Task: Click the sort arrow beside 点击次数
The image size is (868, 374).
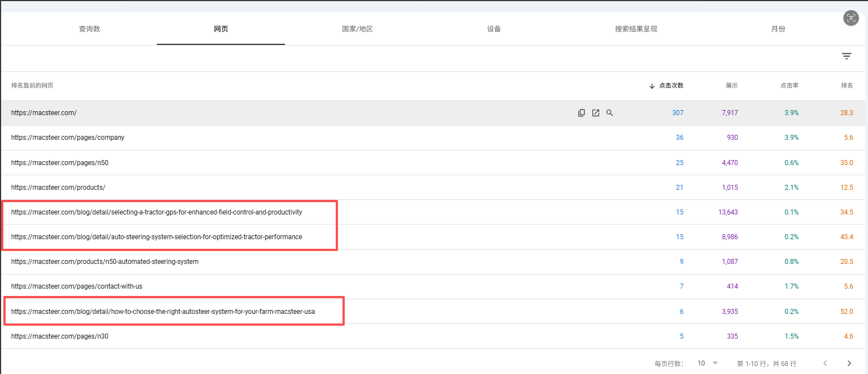Action: pyautogui.click(x=652, y=86)
